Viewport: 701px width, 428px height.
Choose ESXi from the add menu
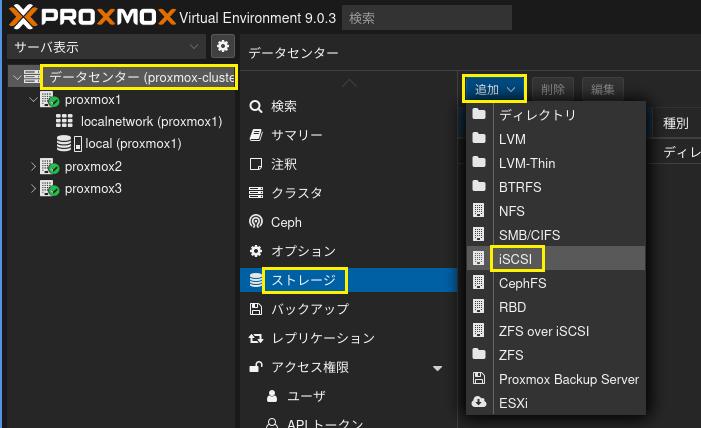click(556, 403)
